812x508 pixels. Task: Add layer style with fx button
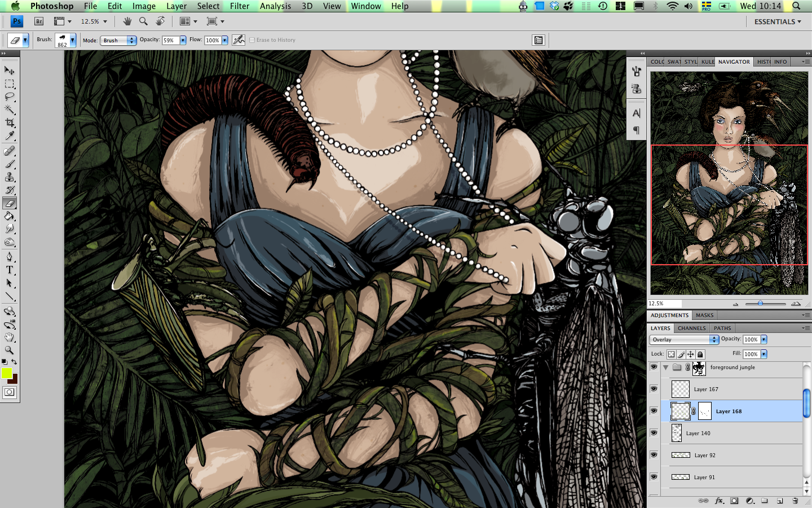(x=719, y=501)
